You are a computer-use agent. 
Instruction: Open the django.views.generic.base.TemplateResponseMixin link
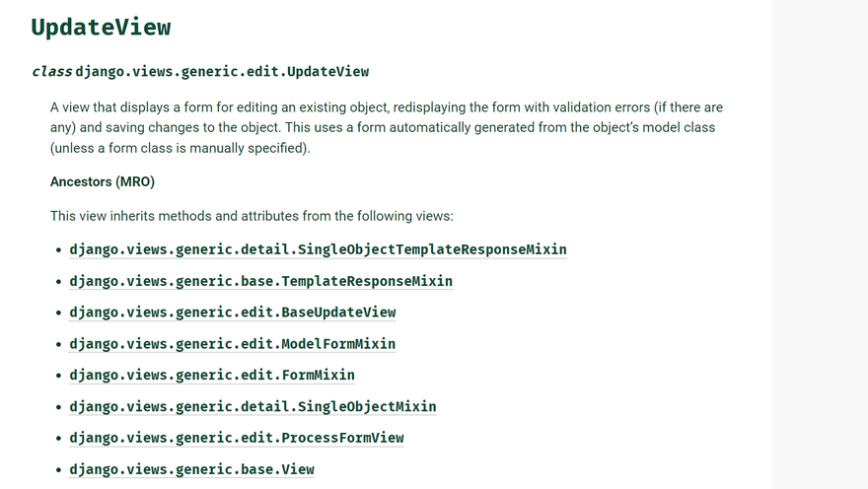pyautogui.click(x=260, y=281)
